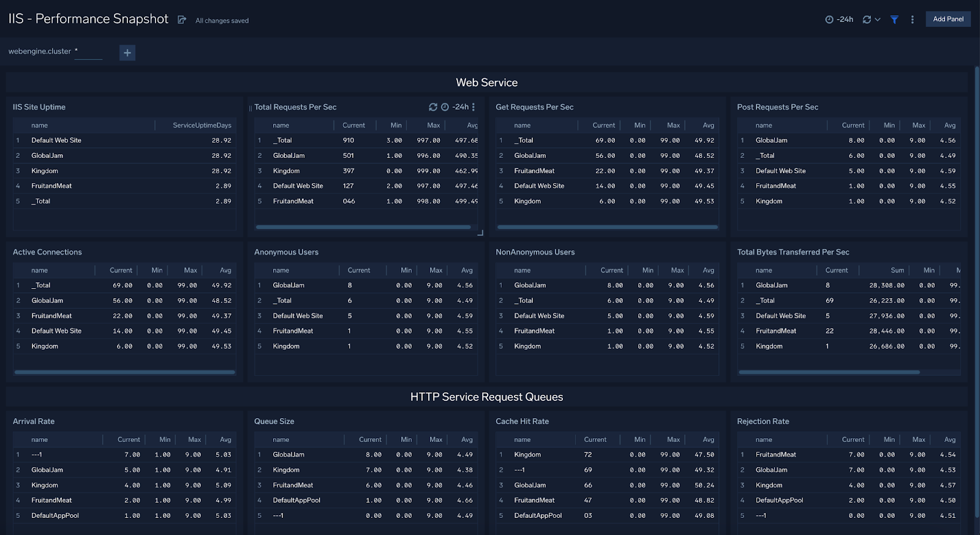Click horizontal scrollbar in Total Requests Per Sec panel

(363, 227)
